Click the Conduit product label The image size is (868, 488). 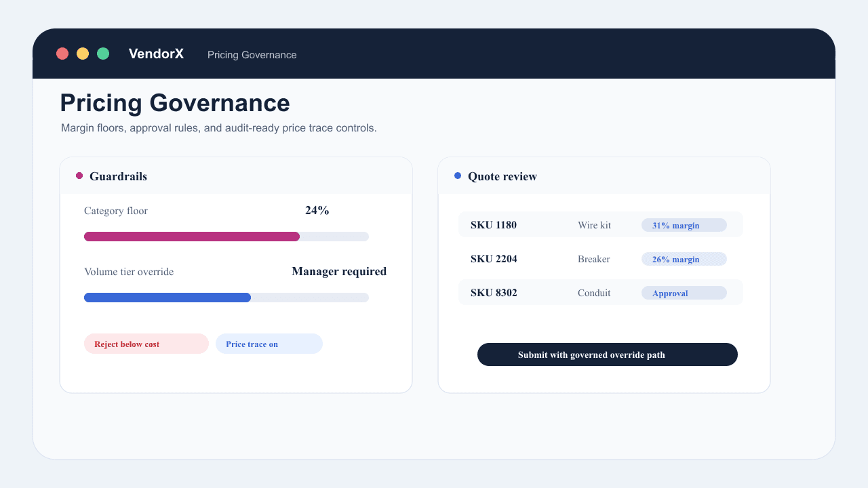coord(594,293)
